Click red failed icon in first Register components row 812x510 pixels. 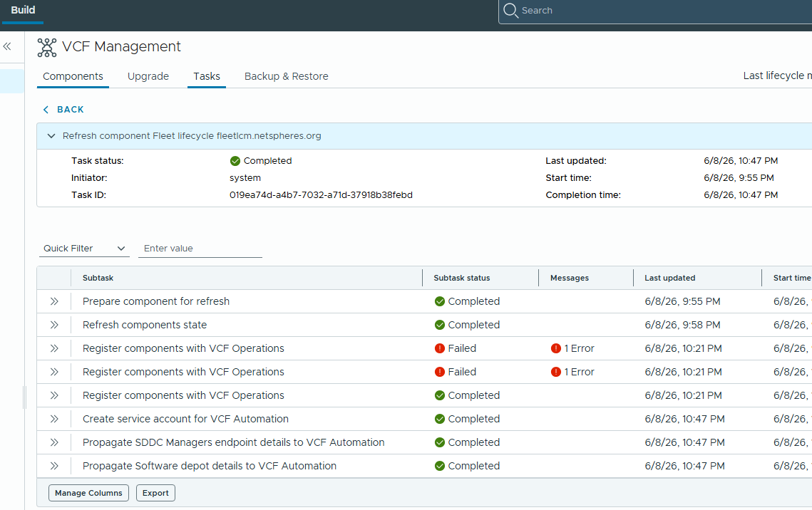click(x=440, y=348)
